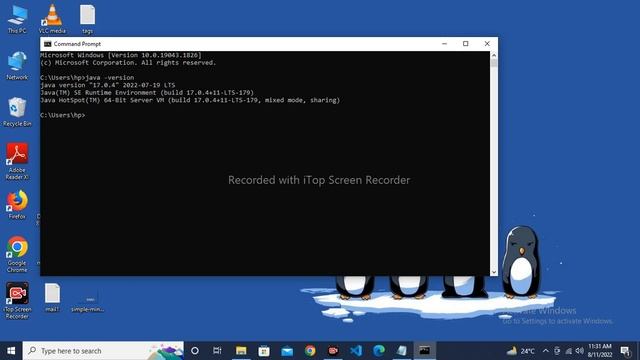The height and width of the screenshot is (360, 640).
Task: Click the Command Prompt scrollbar up arrow
Action: click(494, 55)
